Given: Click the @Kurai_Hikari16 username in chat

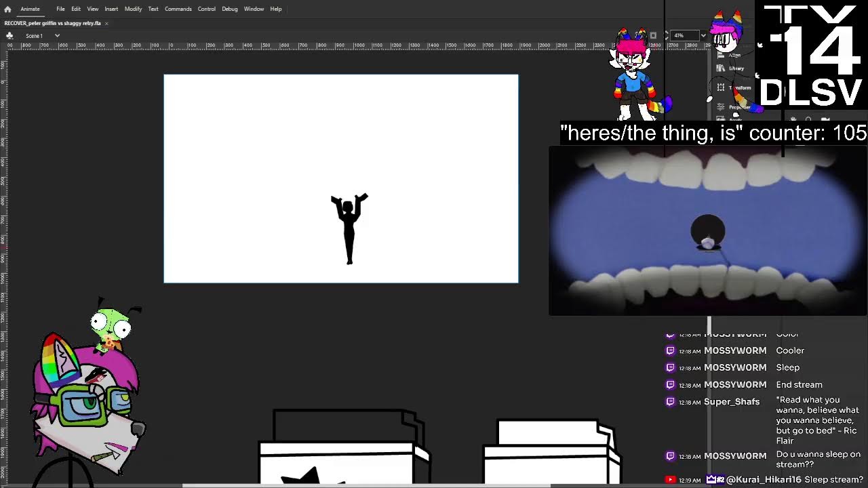Looking at the screenshot, I should pos(764,479).
